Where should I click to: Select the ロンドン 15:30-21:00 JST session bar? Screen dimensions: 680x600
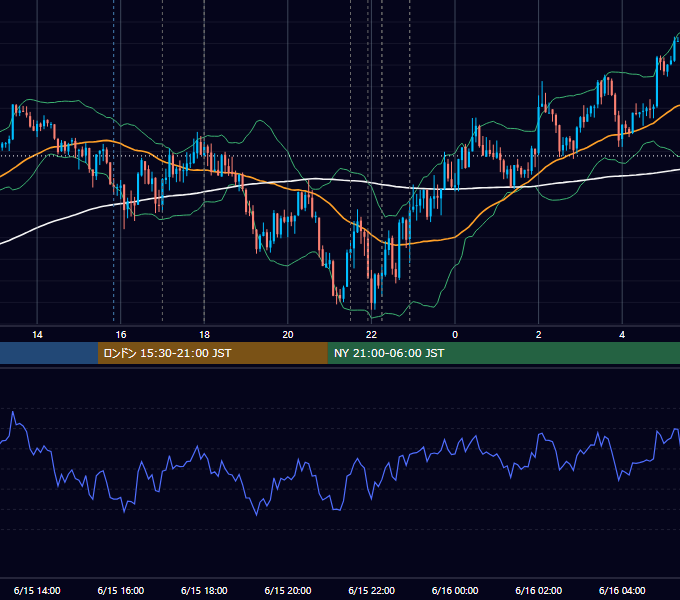point(212,353)
